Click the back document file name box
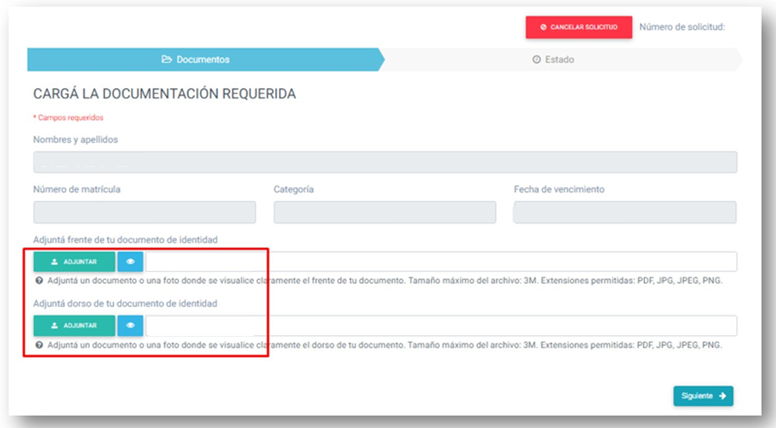The image size is (776, 428). tap(440, 326)
